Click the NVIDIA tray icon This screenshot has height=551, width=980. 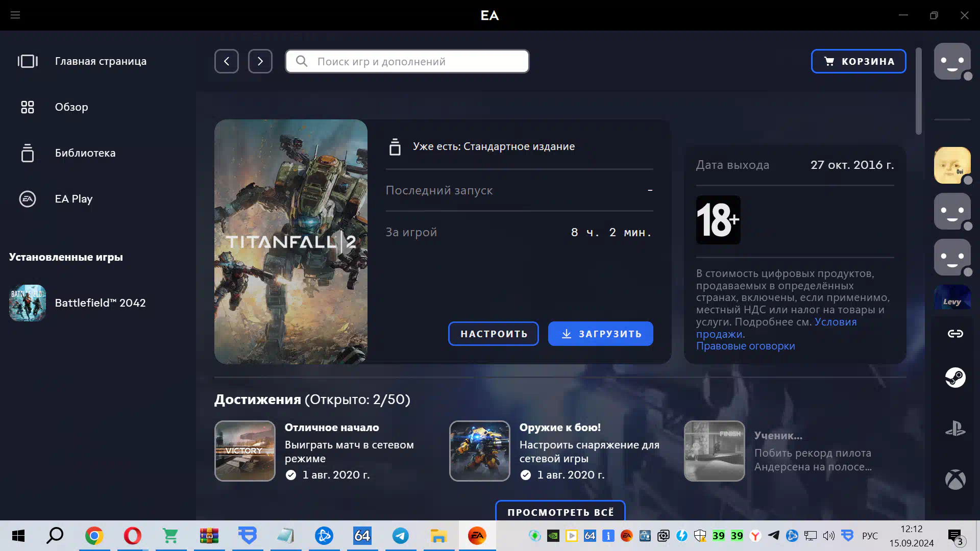553,536
